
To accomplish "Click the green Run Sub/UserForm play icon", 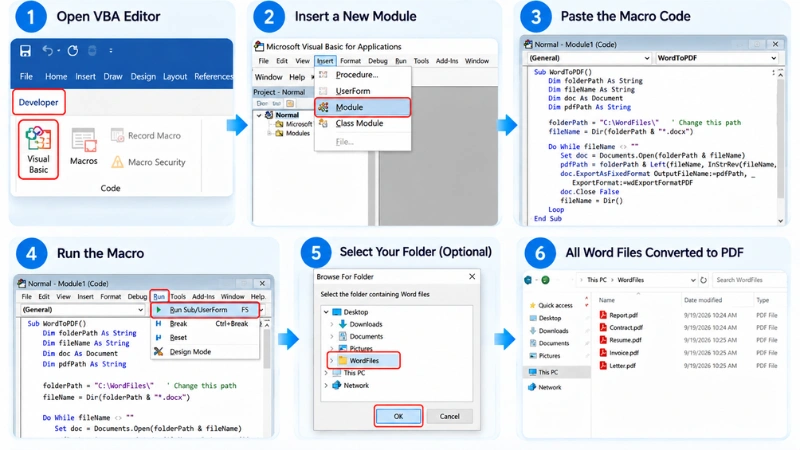I will [159, 310].
